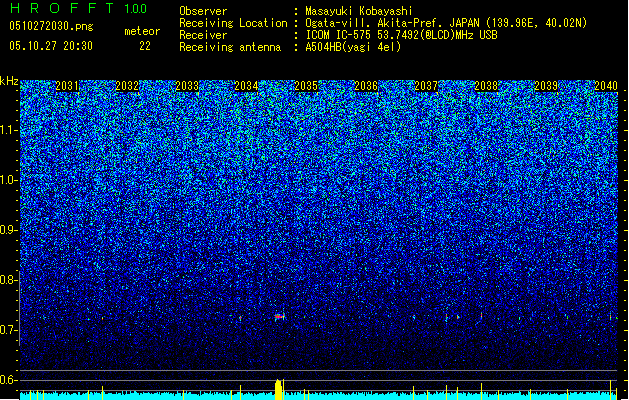Select the file name 0510272030.png
629x400 pixels.
[51, 26]
